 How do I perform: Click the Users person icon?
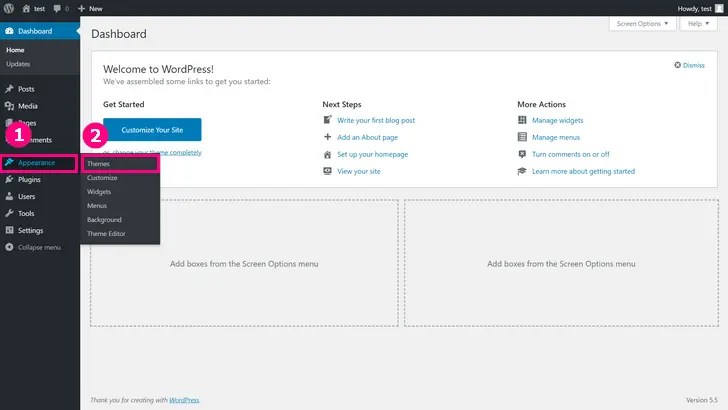pyautogui.click(x=9, y=196)
